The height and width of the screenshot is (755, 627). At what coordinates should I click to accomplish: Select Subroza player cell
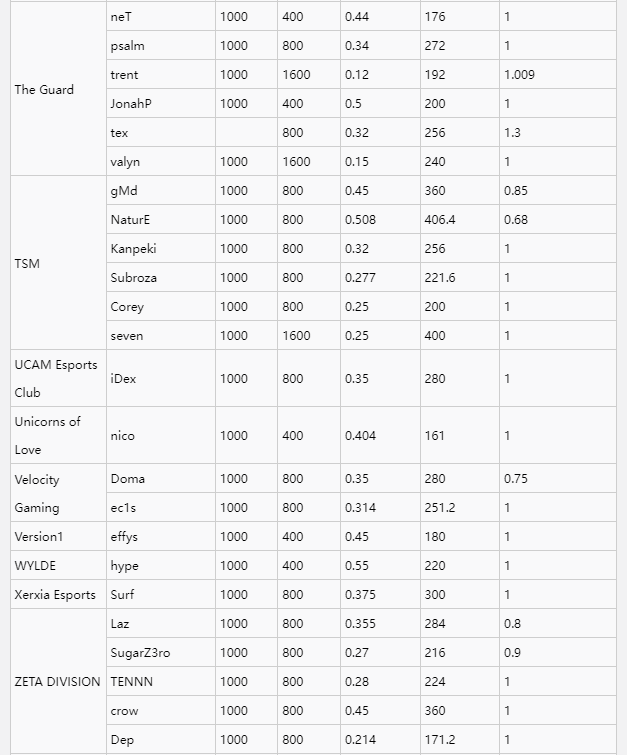coord(133,278)
